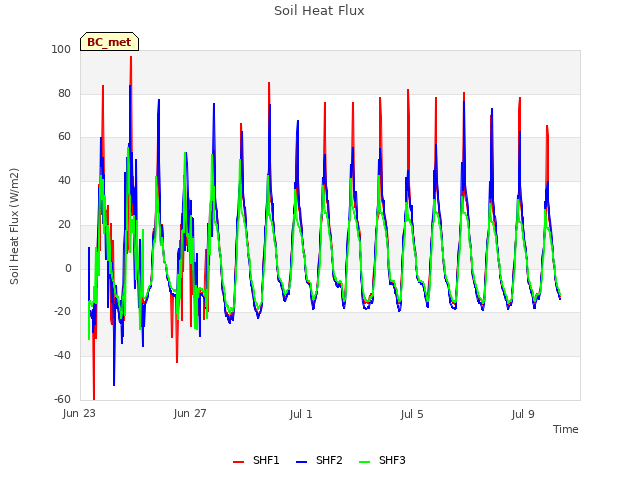Image resolution: width=640 pixels, height=480 pixels.
Task: Click the Jul 9 x-axis tick label
Action: pyautogui.click(x=523, y=414)
